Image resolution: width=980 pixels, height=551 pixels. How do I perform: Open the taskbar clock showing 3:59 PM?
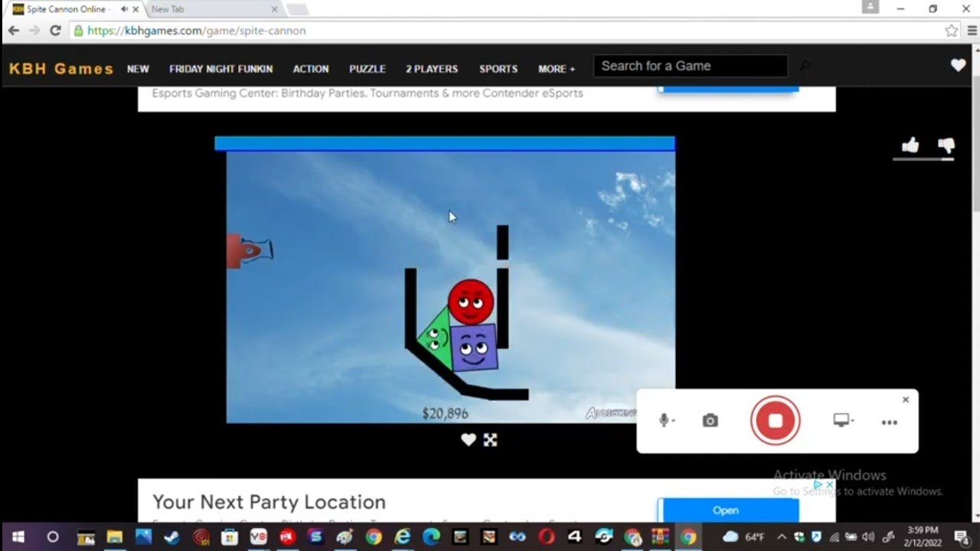click(x=922, y=536)
